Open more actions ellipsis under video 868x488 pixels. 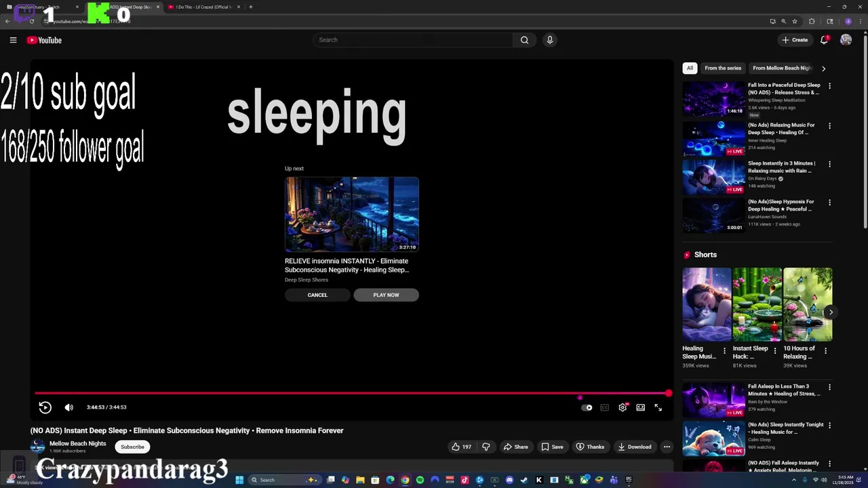click(x=667, y=447)
